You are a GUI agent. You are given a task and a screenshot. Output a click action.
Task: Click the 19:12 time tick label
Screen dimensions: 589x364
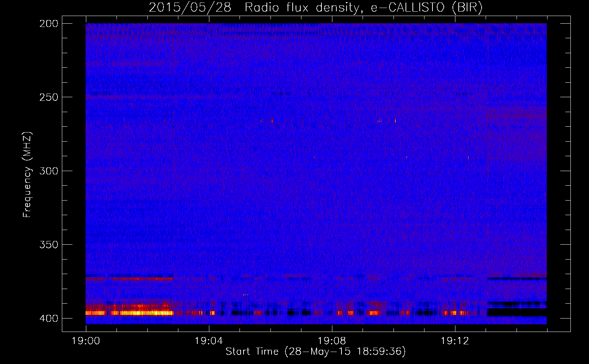coord(455,341)
